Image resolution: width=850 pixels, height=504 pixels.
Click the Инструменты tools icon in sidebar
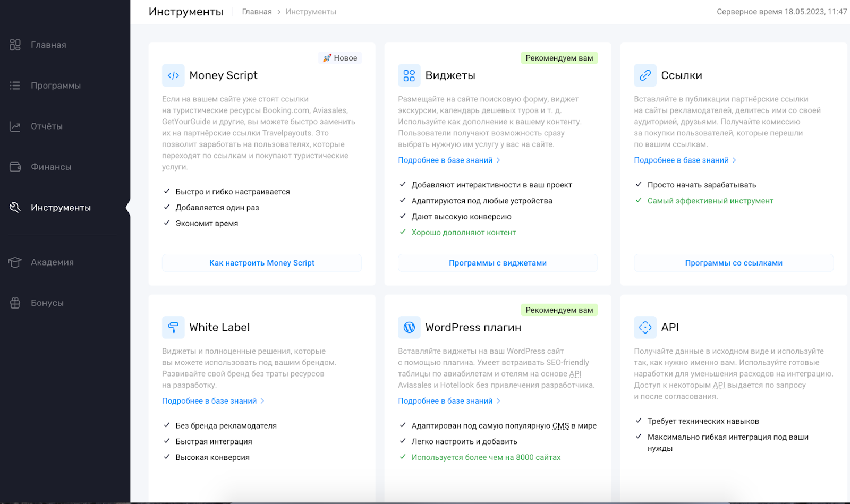15,208
